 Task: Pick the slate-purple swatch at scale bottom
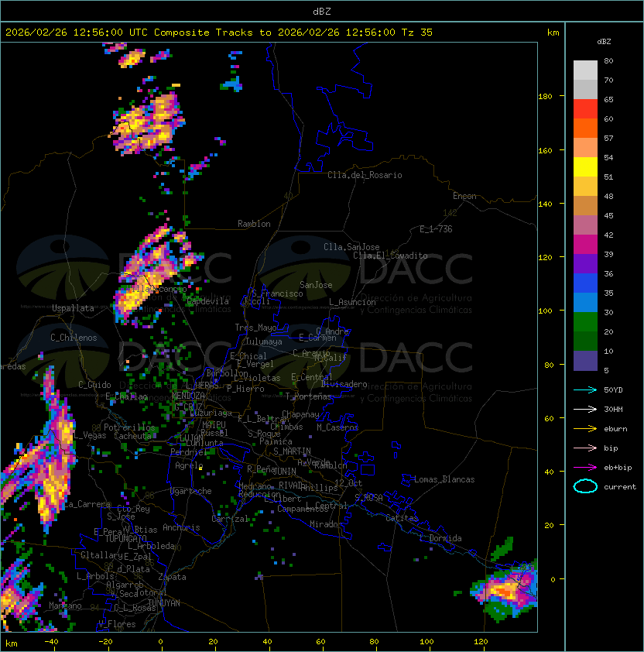585,361
